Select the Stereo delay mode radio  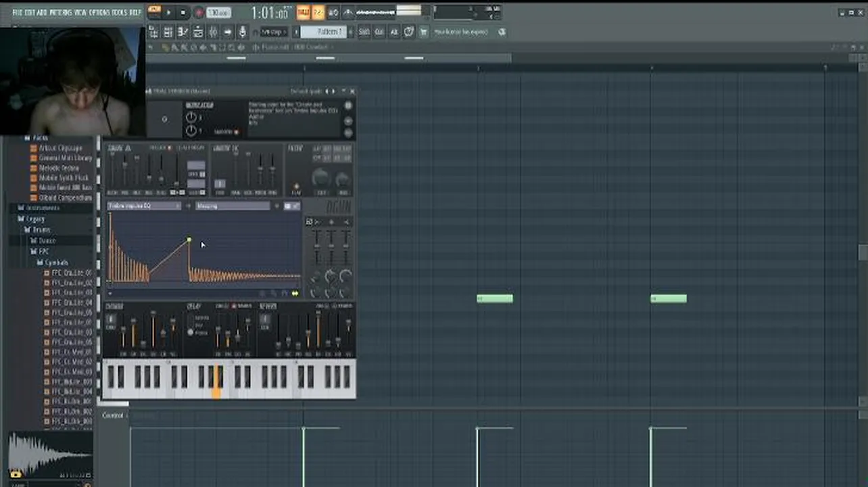click(x=191, y=317)
